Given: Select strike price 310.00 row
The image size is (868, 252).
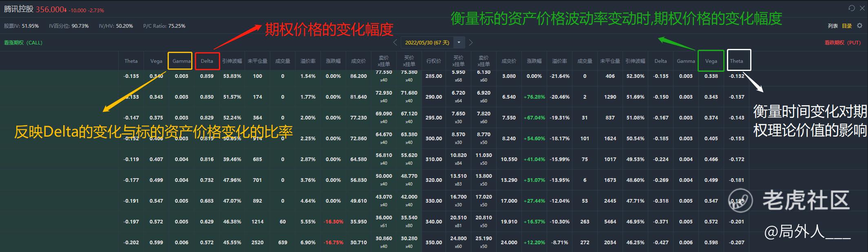Looking at the screenshot, I should [434, 159].
